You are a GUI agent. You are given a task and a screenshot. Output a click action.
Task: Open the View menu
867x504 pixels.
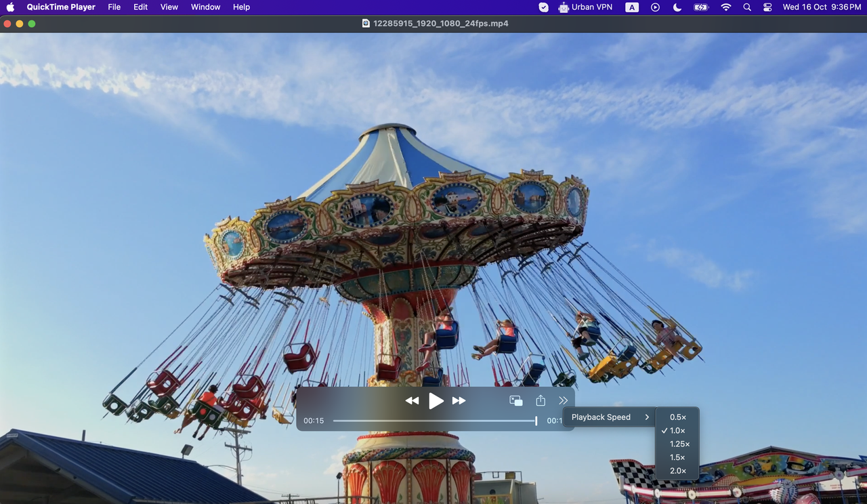(169, 7)
